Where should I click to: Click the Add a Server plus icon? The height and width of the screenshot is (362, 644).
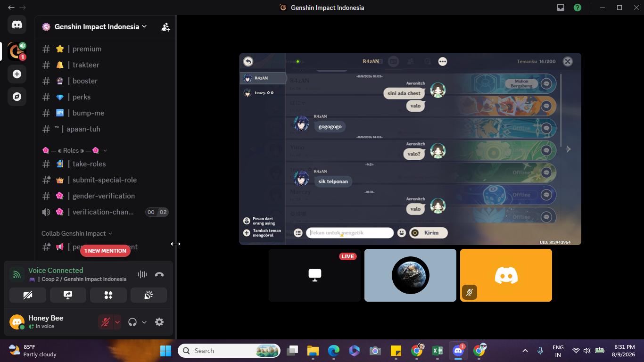pos(17,74)
